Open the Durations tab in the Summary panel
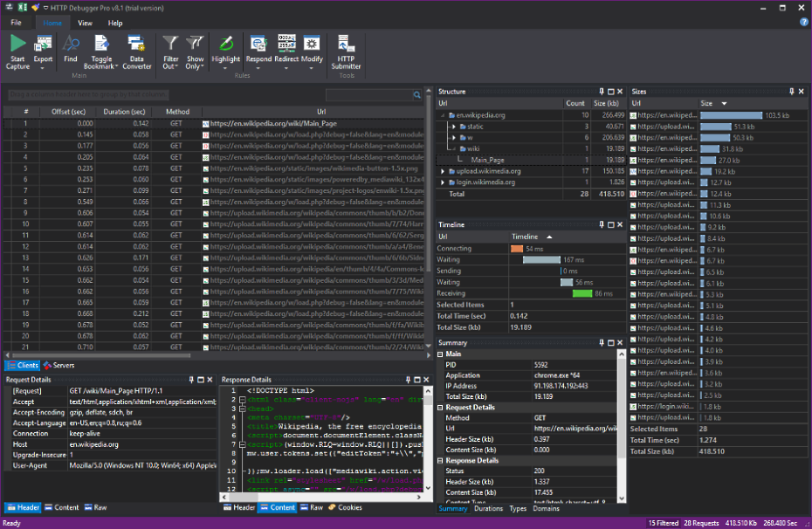This screenshot has height=529, width=812. [488, 508]
